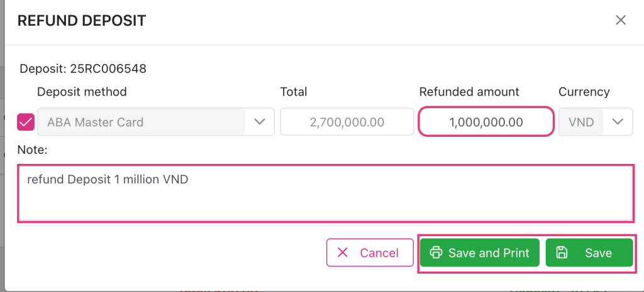The image size is (644, 292).
Task: Click the X icon inside Cancel button
Action: 343,252
